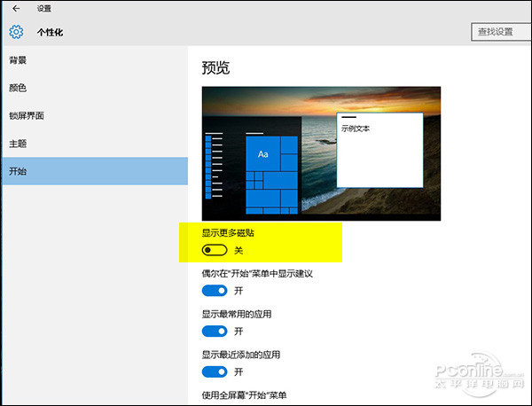Click the gear icon beside 个性化

coord(16,33)
